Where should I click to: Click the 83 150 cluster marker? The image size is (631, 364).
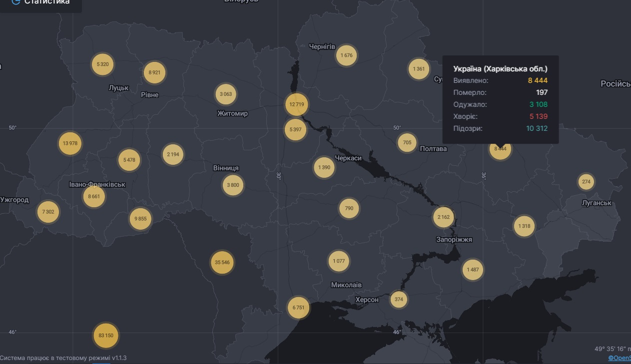click(x=106, y=335)
